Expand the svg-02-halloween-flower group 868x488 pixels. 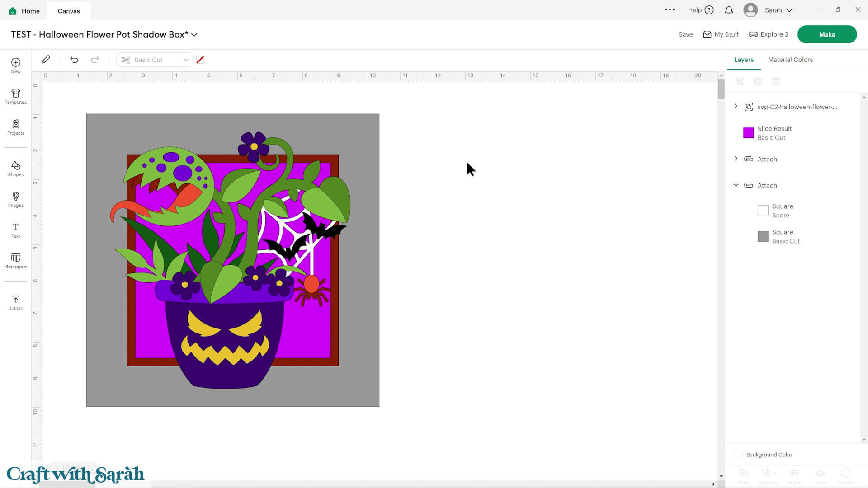click(x=736, y=106)
